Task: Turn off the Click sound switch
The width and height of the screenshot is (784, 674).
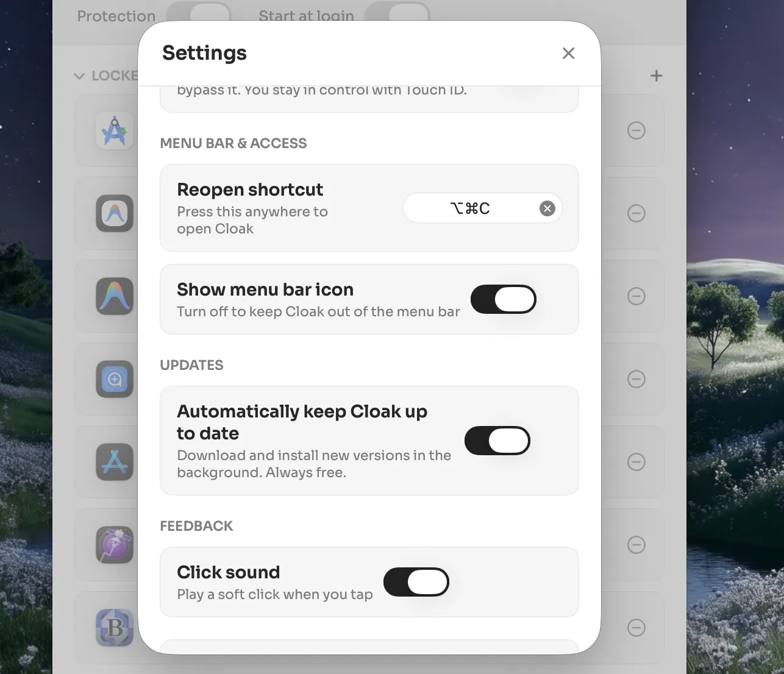Action: coord(416,582)
